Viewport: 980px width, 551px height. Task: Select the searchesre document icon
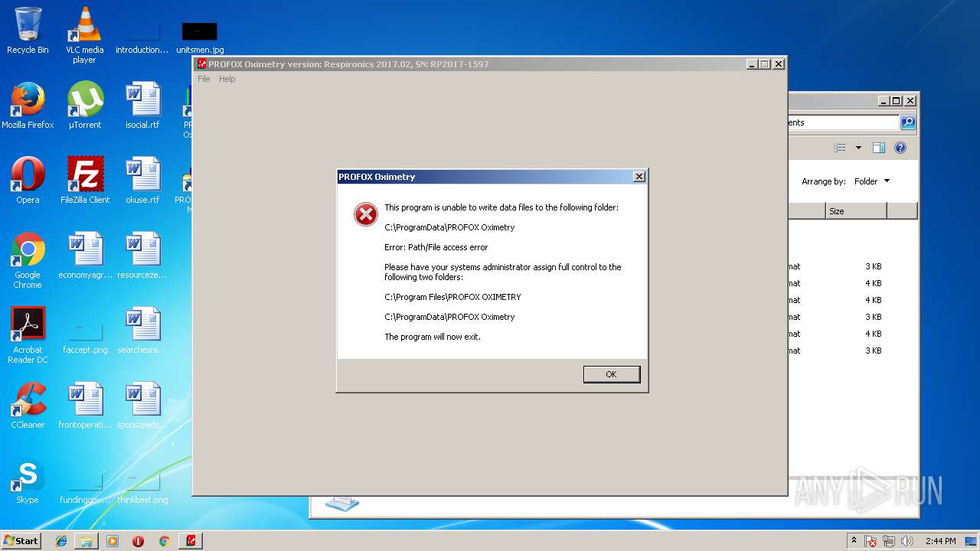tap(142, 331)
